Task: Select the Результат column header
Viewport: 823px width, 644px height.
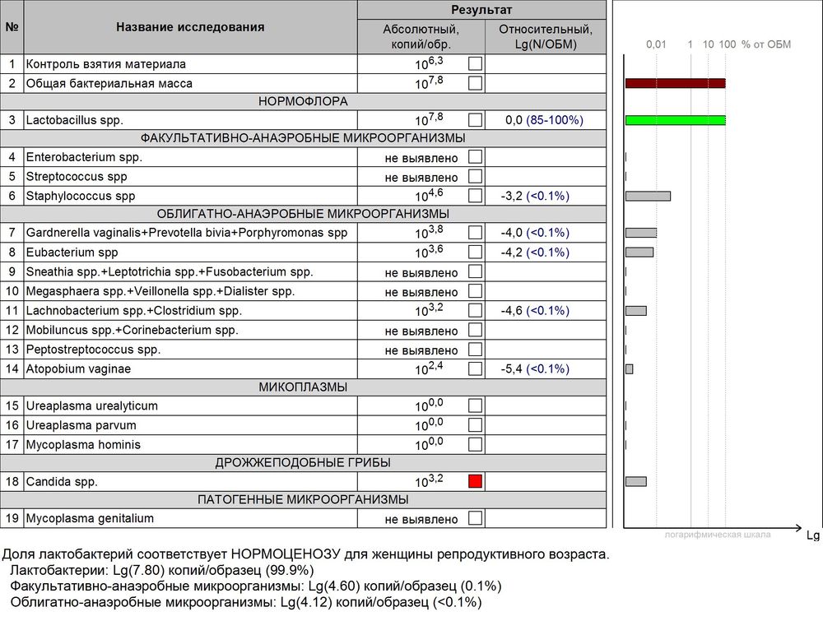Action: [x=481, y=10]
